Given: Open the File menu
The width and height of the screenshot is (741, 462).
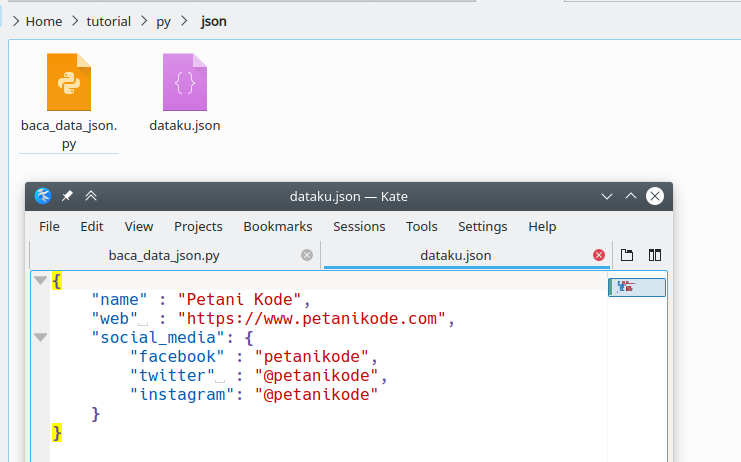Looking at the screenshot, I should point(49,227).
